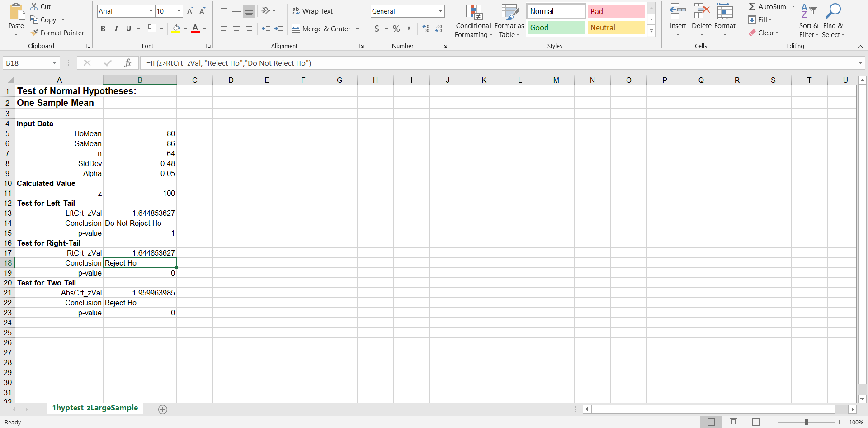Click the Insert Function fx icon

click(128, 63)
